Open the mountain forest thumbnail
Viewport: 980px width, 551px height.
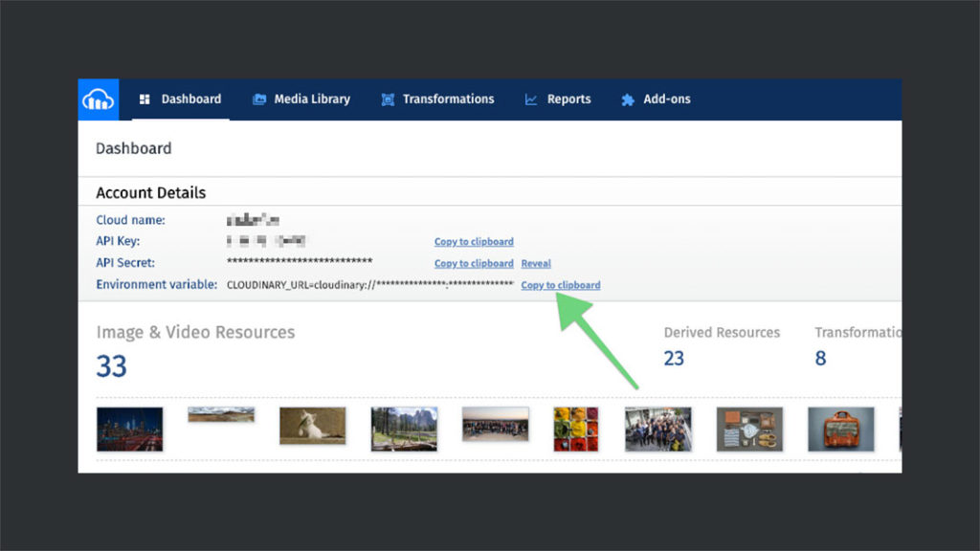tap(404, 430)
